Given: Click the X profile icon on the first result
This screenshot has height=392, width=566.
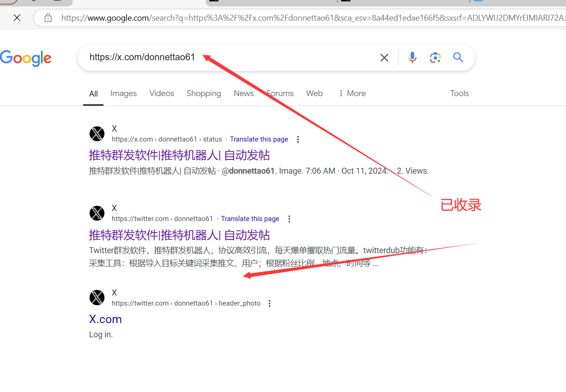Looking at the screenshot, I should [x=97, y=134].
